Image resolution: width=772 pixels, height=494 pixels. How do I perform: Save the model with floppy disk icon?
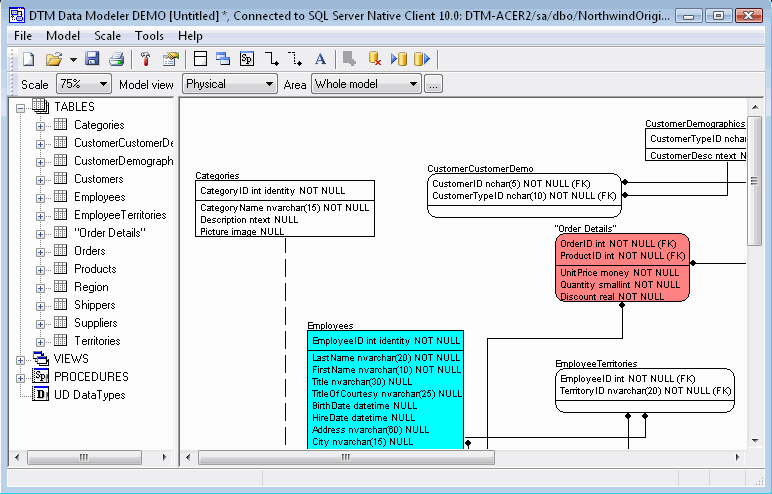coord(92,59)
